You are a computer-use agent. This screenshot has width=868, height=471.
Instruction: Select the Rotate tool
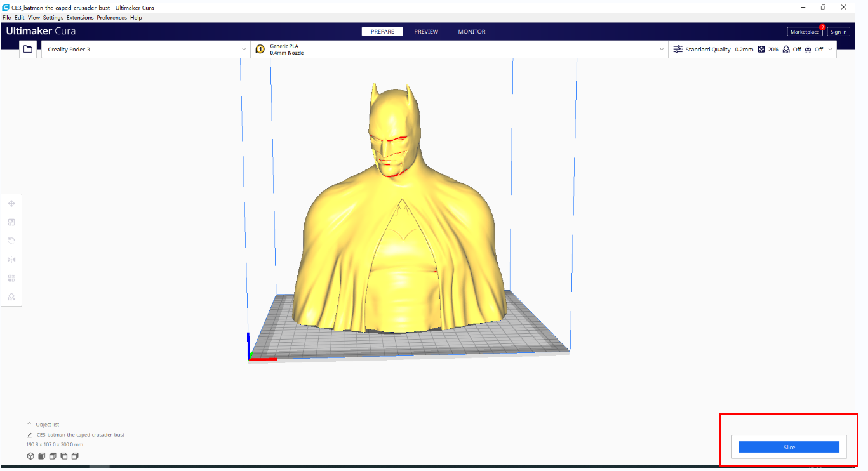[x=11, y=241]
